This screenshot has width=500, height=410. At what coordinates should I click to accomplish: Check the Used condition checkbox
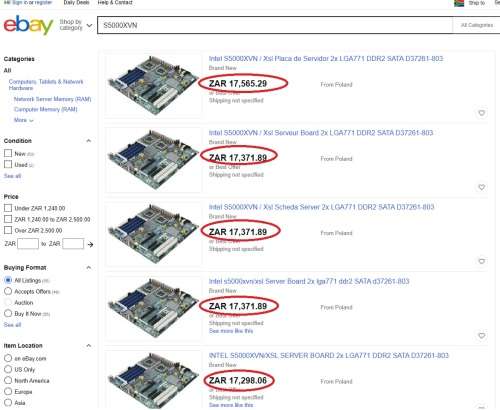[x=8, y=164]
